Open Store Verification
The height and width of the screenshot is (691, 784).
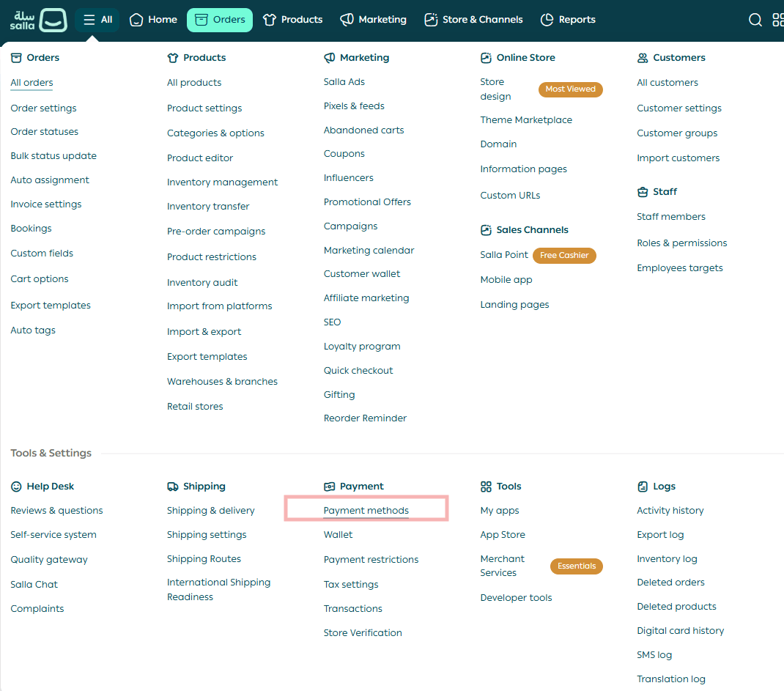(x=363, y=633)
